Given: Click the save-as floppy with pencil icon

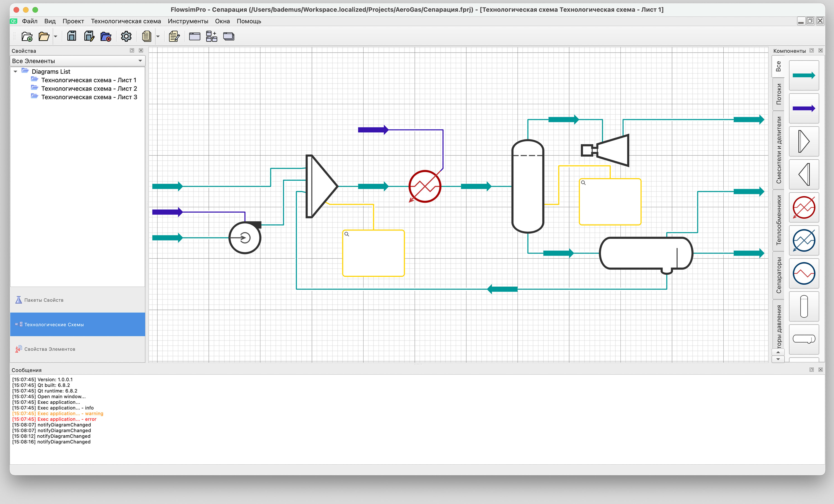Looking at the screenshot, I should (x=89, y=36).
